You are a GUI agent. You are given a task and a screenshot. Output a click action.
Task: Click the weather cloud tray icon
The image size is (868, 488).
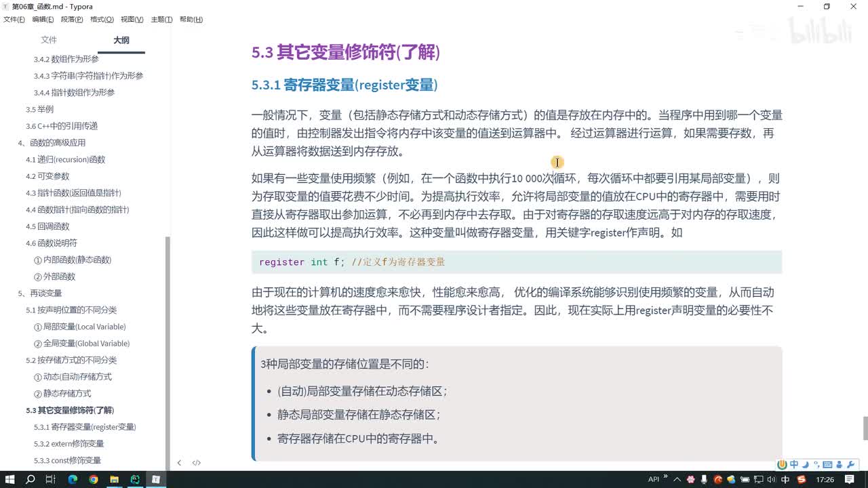click(x=732, y=479)
